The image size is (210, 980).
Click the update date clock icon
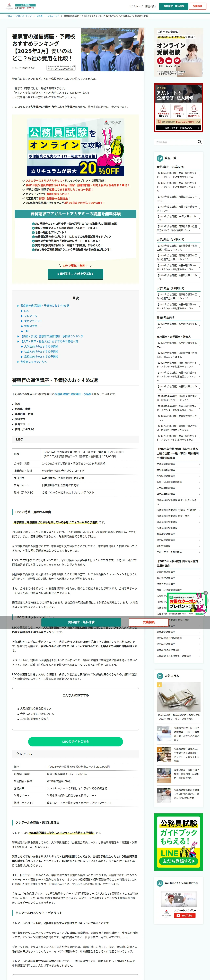pos(13,68)
